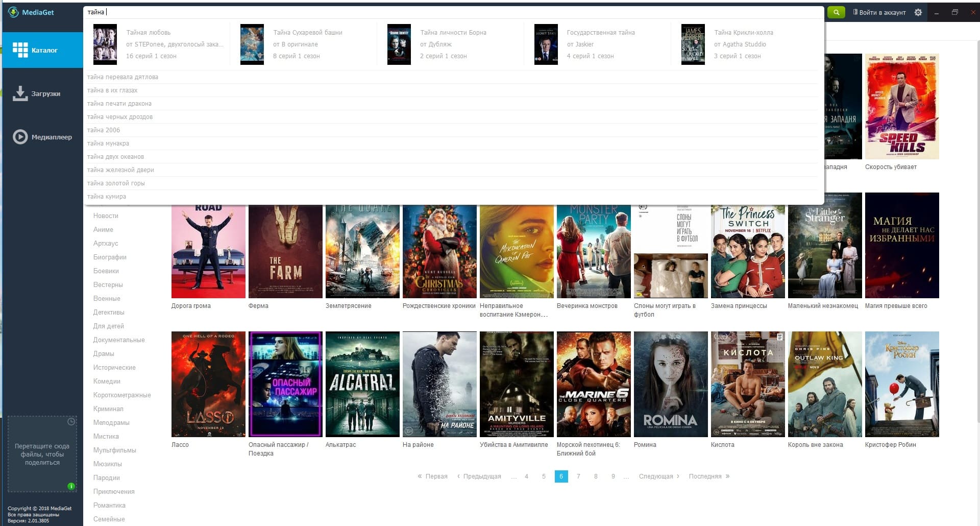The height and width of the screenshot is (526, 980).
Task: Go to page 8
Action: point(596,476)
